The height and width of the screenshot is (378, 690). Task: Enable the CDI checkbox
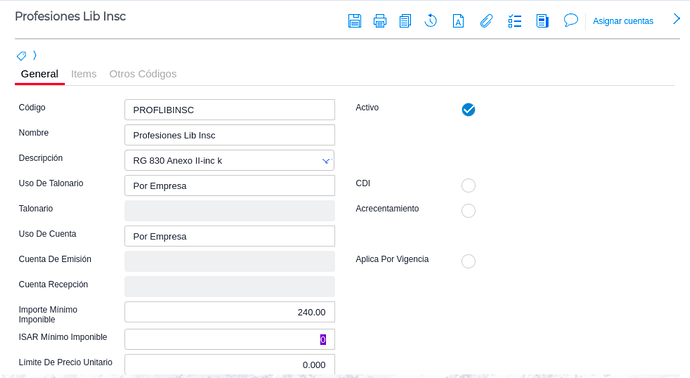pos(468,185)
